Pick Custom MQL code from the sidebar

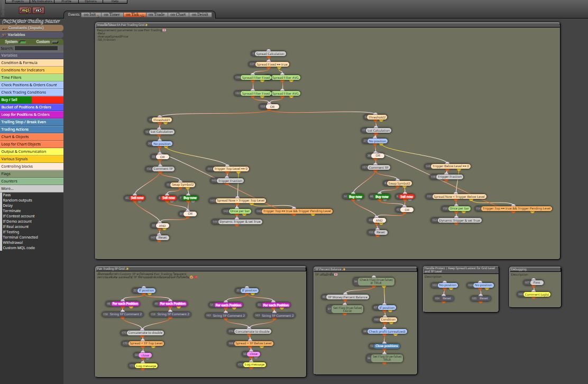pos(19,248)
